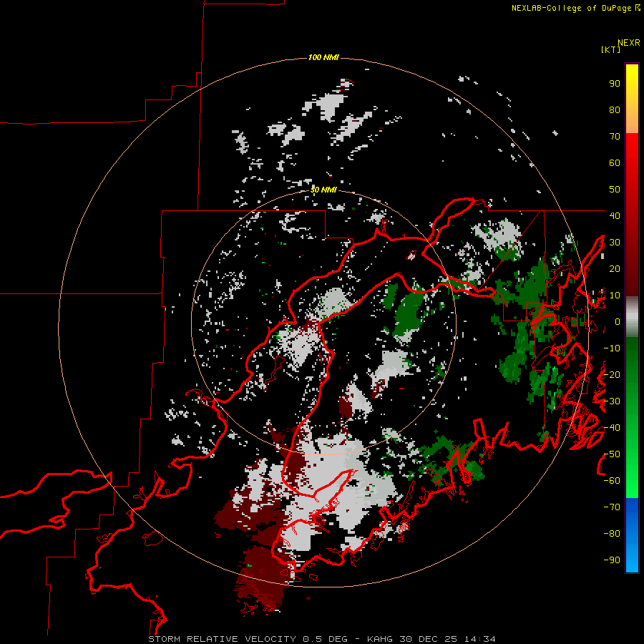Click the 30 value on the velocity scale
The image size is (644, 644).
click(615, 243)
